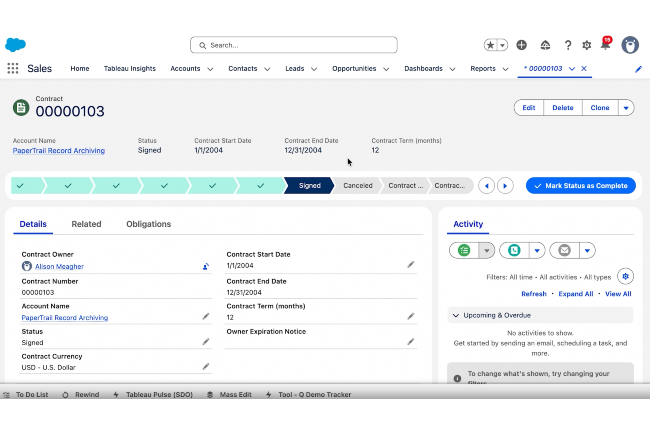650x433 pixels.
Task: Expand the Dashboards dropdown chevron
Action: 452,69
